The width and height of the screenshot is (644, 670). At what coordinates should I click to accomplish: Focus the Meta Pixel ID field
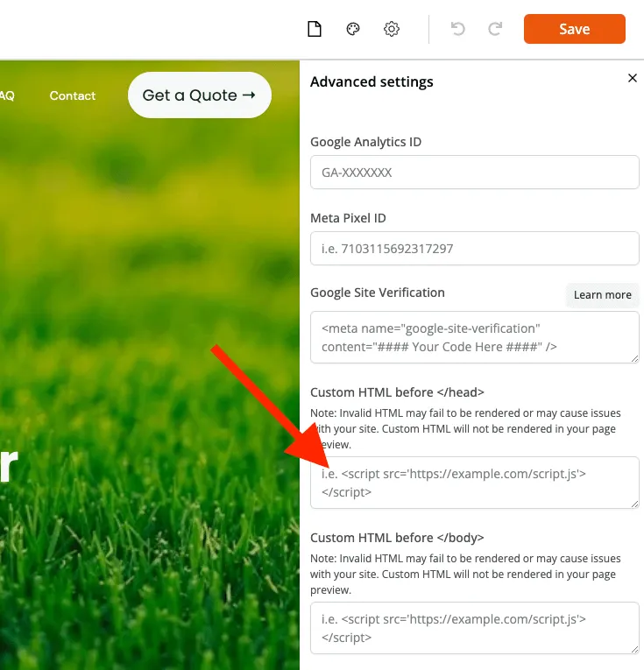click(474, 248)
